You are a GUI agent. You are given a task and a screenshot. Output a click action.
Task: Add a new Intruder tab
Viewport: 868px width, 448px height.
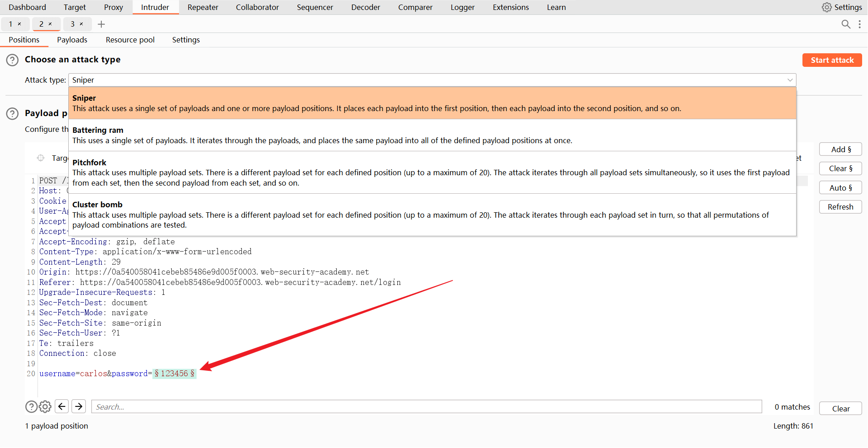click(101, 24)
